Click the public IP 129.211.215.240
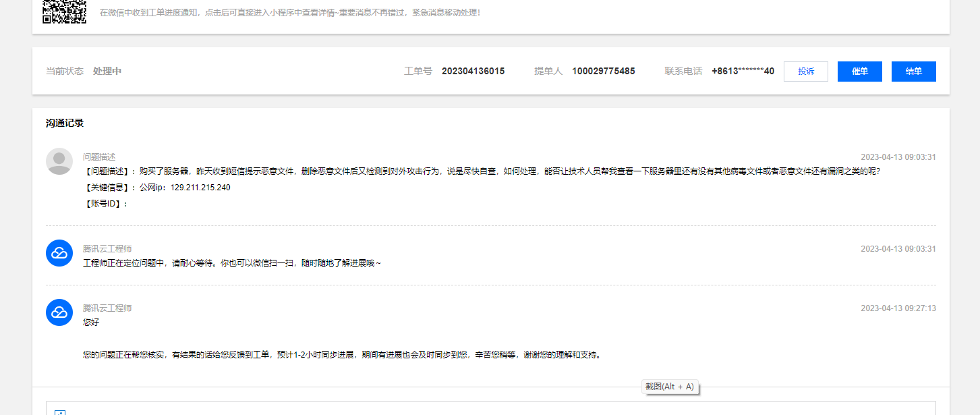Image resolution: width=980 pixels, height=415 pixels. [200, 188]
